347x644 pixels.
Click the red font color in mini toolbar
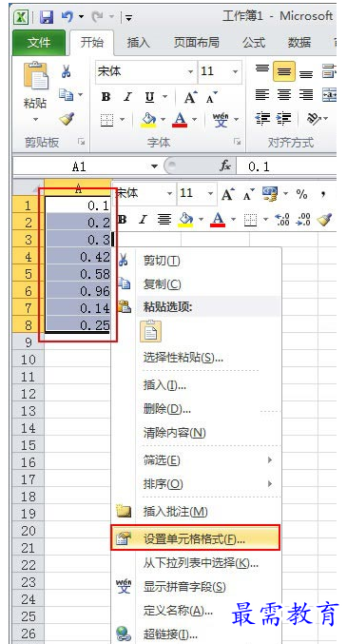pyautogui.click(x=218, y=220)
